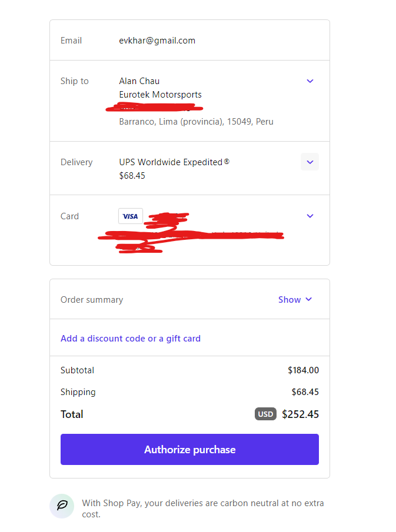This screenshot has height=532, width=396.
Task: Click the Shop Pay carbon neutral message
Action: (x=203, y=508)
